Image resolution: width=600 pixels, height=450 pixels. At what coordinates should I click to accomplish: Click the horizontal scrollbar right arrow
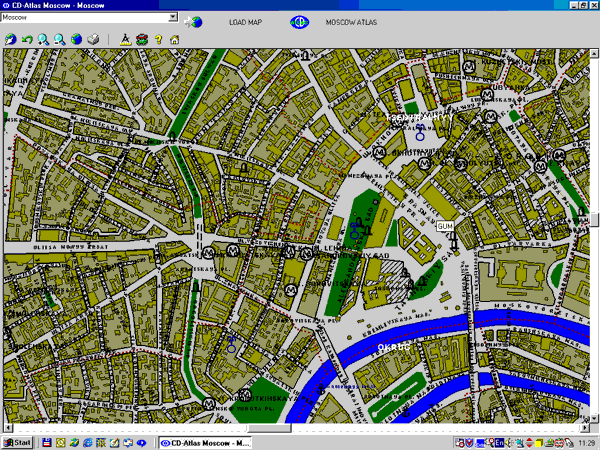tap(585, 427)
